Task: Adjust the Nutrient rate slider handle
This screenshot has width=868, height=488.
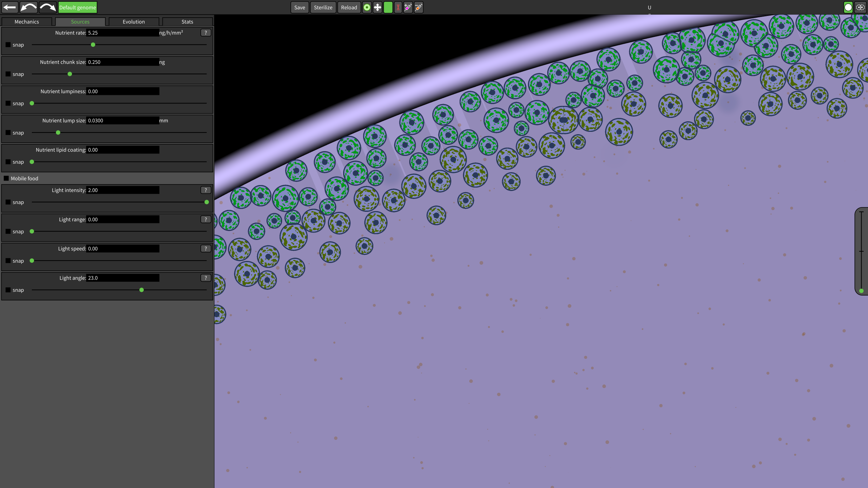Action: pos(93,45)
